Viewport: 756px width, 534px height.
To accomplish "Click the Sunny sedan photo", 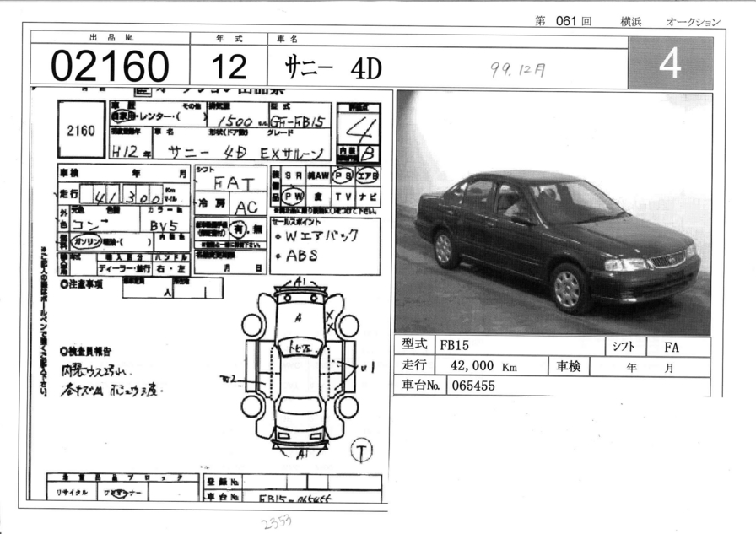I will pos(553,213).
